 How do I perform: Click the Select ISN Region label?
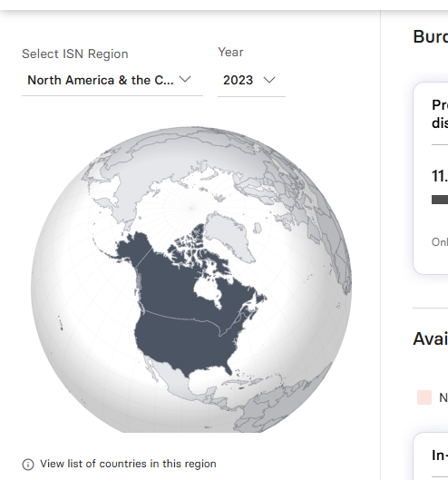(x=75, y=54)
